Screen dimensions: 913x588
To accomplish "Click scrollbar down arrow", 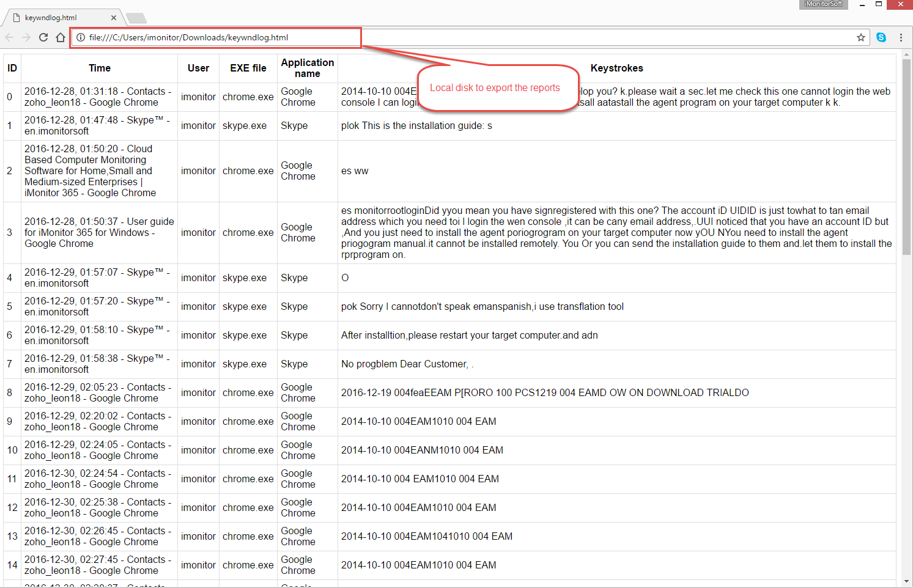I will click(x=906, y=581).
